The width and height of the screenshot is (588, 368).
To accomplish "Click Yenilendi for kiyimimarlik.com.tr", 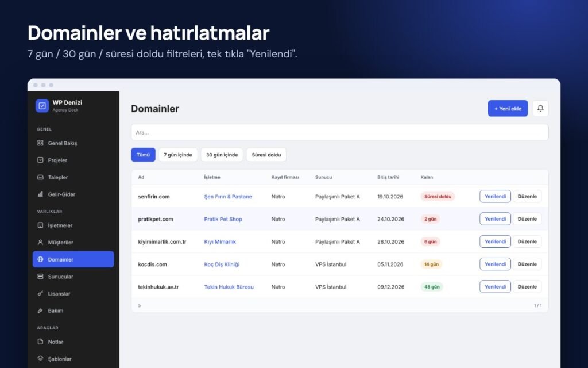I will [x=495, y=241].
